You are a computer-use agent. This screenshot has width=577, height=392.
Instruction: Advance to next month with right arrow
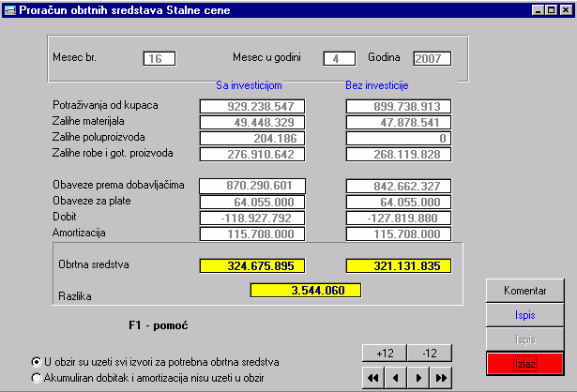[x=418, y=378]
